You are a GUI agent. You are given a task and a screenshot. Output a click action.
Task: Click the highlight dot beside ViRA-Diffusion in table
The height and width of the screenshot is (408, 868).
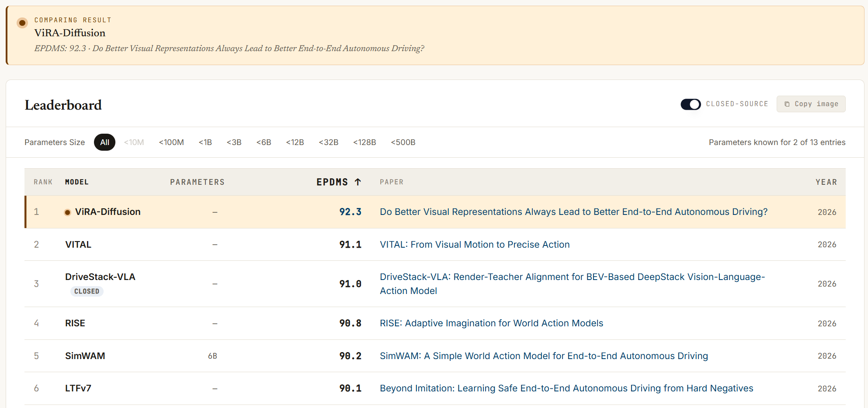[67, 212]
